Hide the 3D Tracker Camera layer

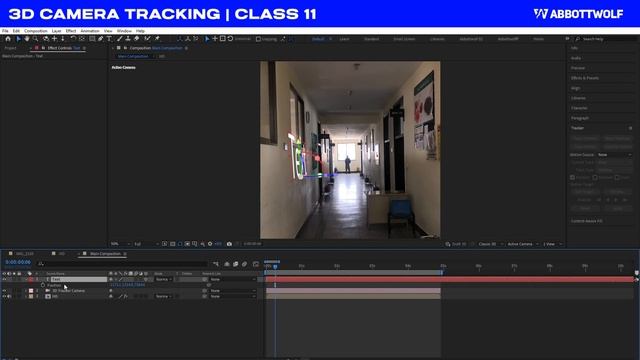click(x=4, y=291)
